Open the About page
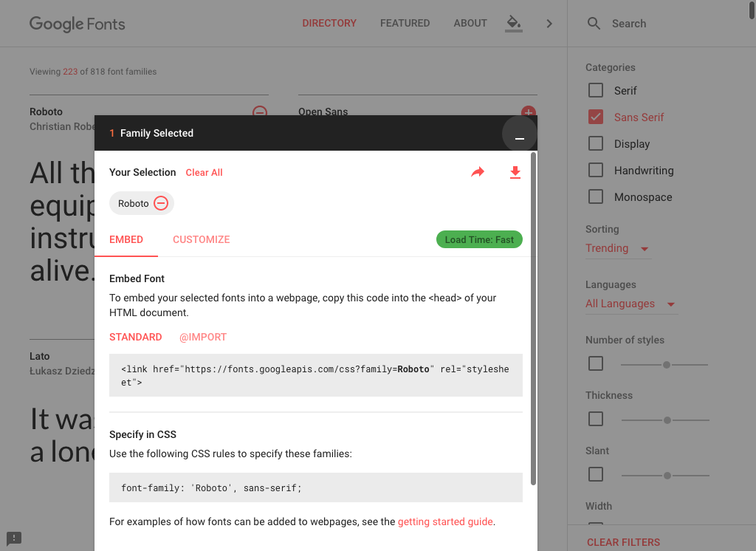The width and height of the screenshot is (756, 551). (x=470, y=23)
